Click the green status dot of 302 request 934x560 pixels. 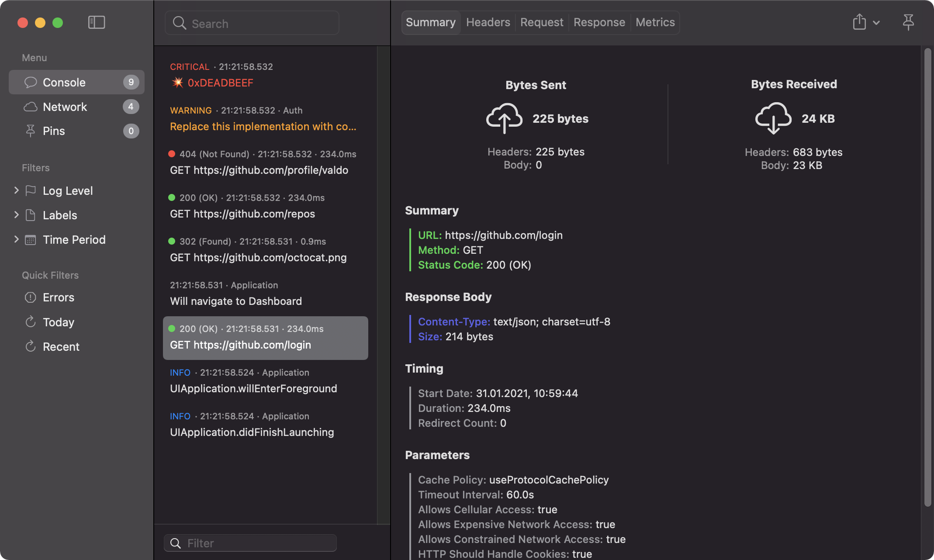pos(172,241)
